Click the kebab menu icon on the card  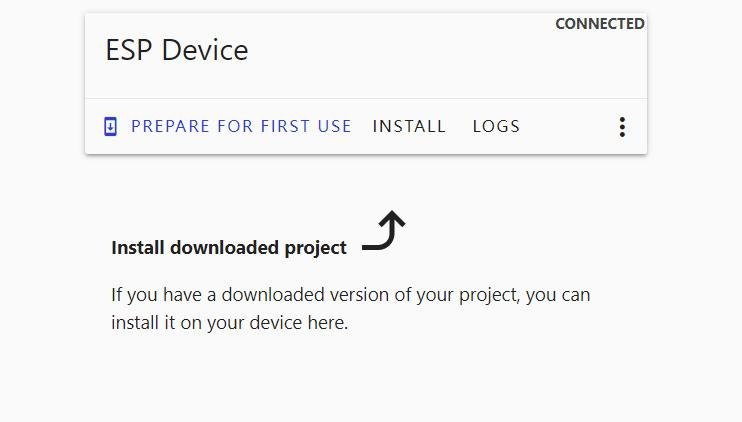[622, 127]
